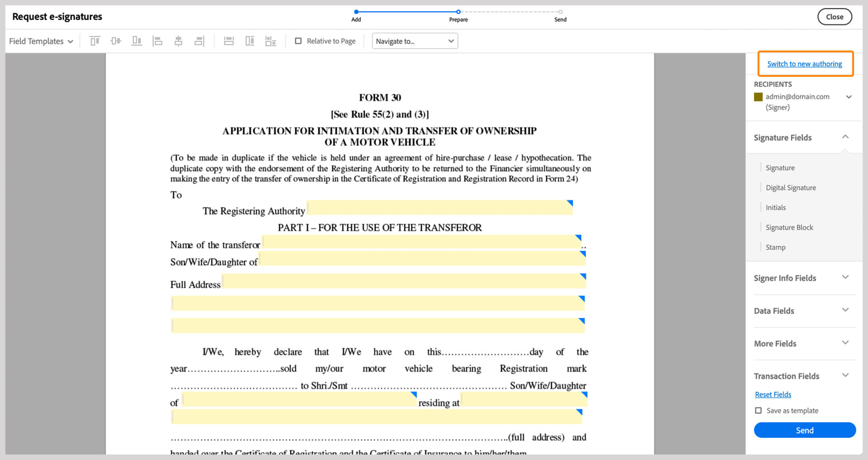
Task: Click the Switch to new authoring link
Action: pyautogui.click(x=805, y=64)
